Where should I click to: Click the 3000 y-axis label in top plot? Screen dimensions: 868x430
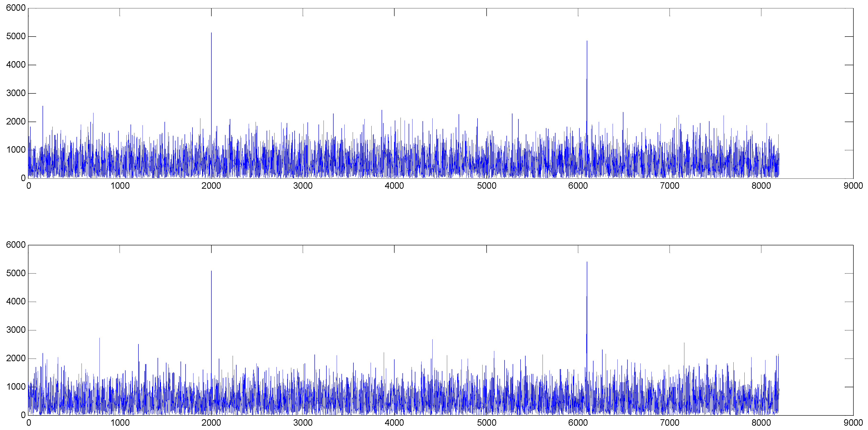(16, 93)
